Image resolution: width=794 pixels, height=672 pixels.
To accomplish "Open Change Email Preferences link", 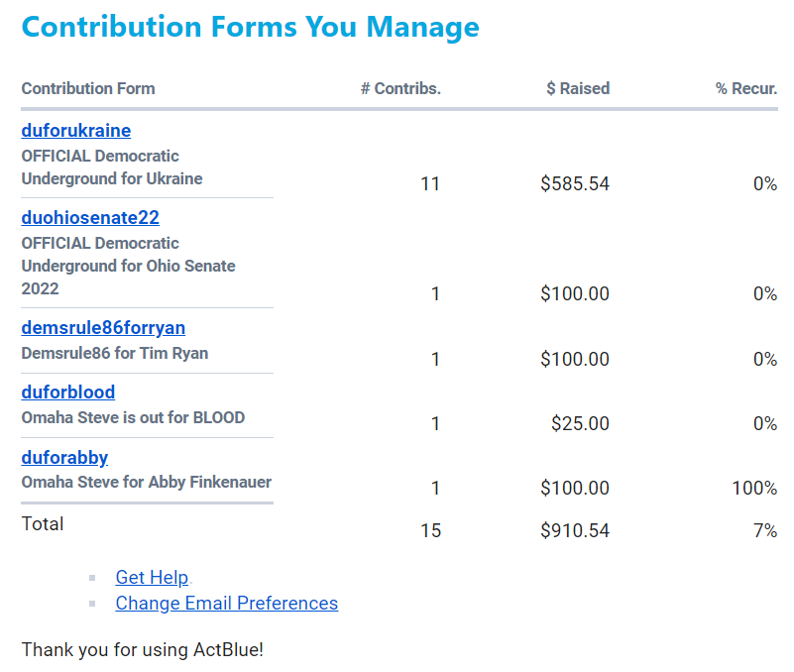I will point(226,603).
